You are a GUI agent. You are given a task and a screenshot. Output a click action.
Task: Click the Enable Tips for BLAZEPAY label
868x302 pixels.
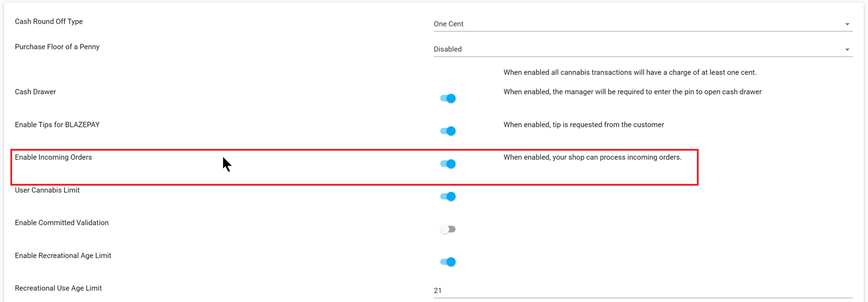coord(57,124)
